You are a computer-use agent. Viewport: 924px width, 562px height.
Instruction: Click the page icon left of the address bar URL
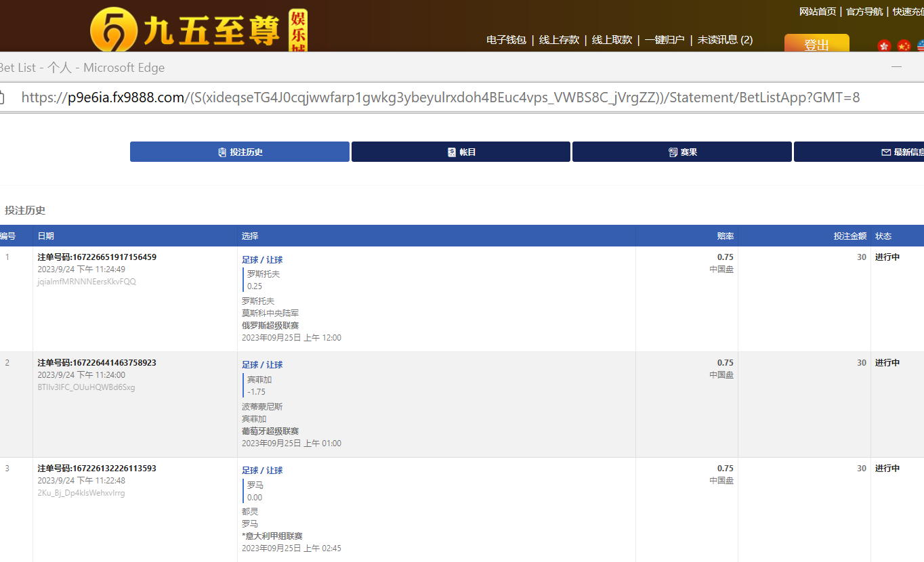coord(2,98)
